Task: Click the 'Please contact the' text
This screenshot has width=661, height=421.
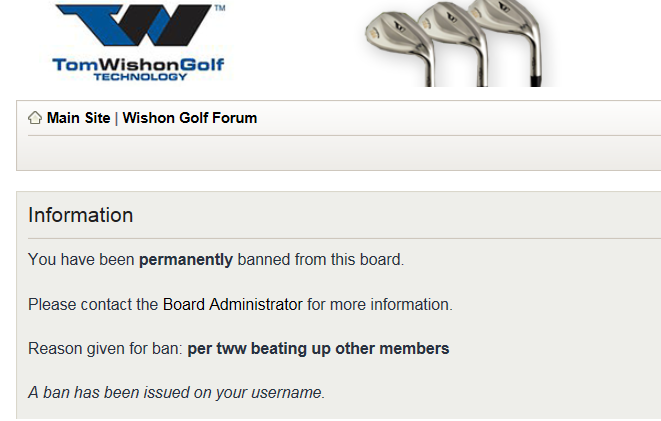Action: point(93,304)
